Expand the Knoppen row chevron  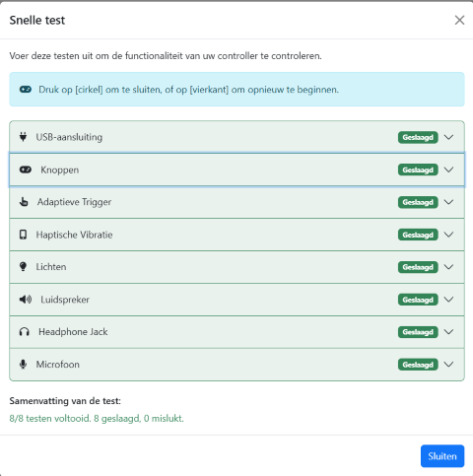(448, 170)
